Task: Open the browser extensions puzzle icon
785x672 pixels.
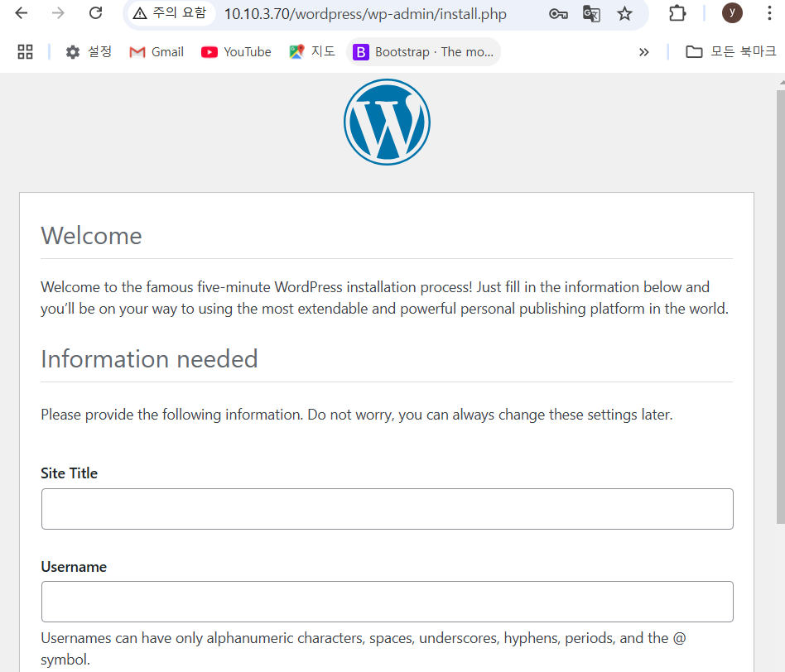Action: 677,13
